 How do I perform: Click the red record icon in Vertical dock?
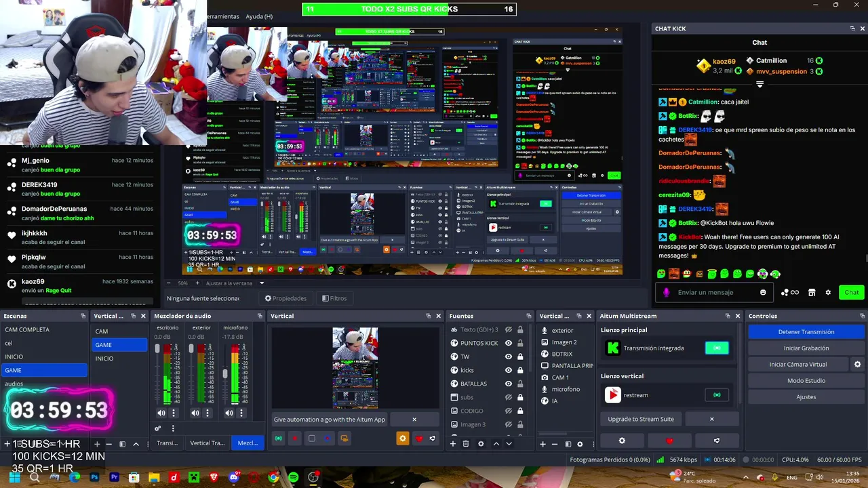click(295, 439)
